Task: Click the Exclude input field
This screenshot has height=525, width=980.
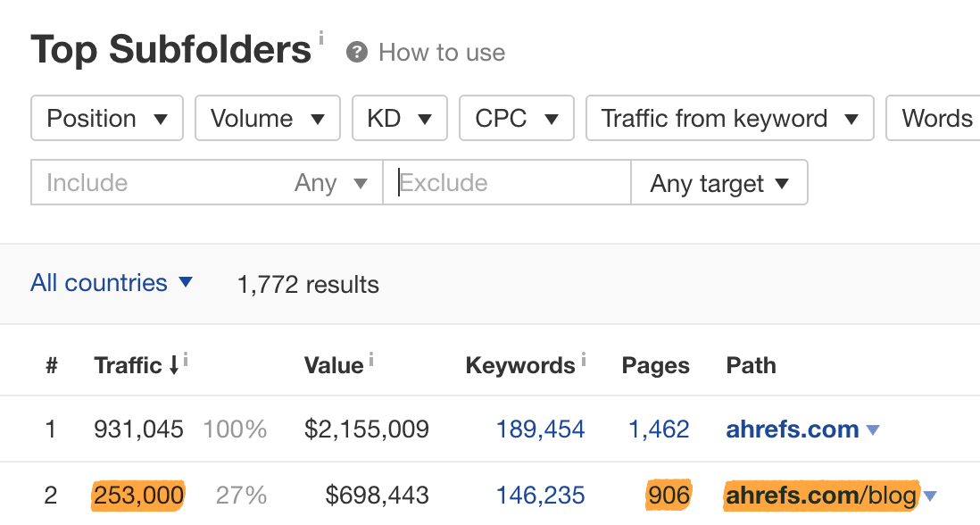Action: pos(507,183)
